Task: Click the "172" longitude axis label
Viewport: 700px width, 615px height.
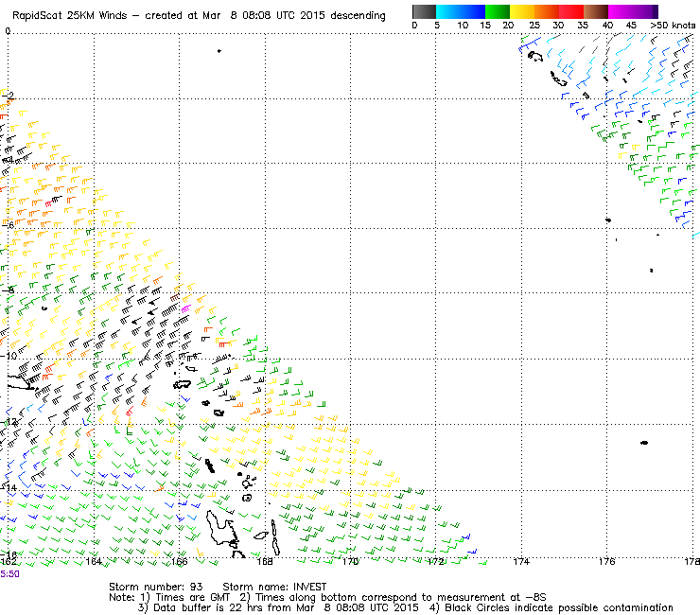Action: [436, 562]
